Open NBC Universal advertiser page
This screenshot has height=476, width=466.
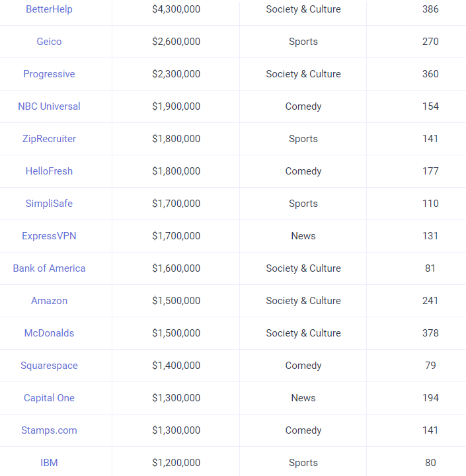coord(49,106)
